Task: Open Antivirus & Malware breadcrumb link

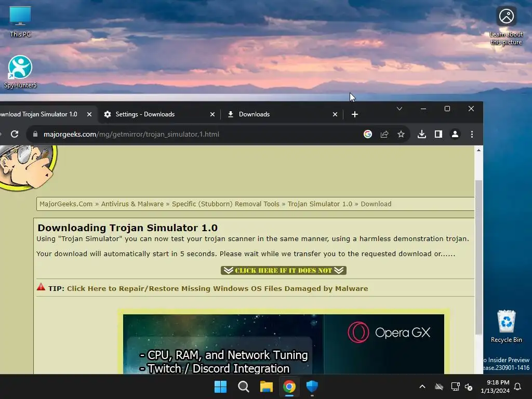Action: (132, 204)
